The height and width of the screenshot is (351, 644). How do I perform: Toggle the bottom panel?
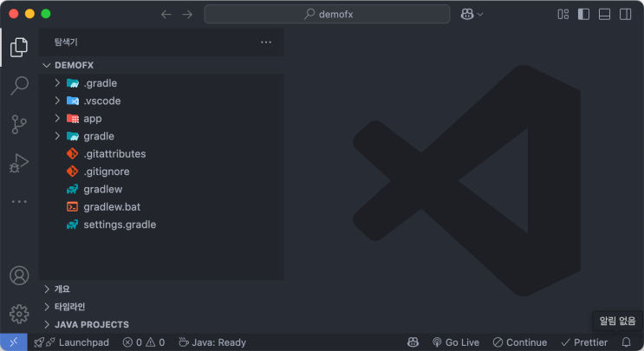605,15
